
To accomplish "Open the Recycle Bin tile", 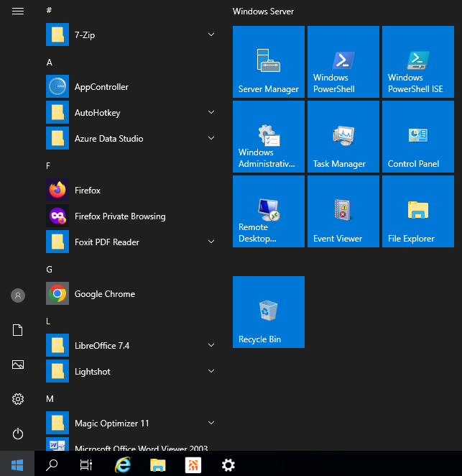I will click(269, 312).
